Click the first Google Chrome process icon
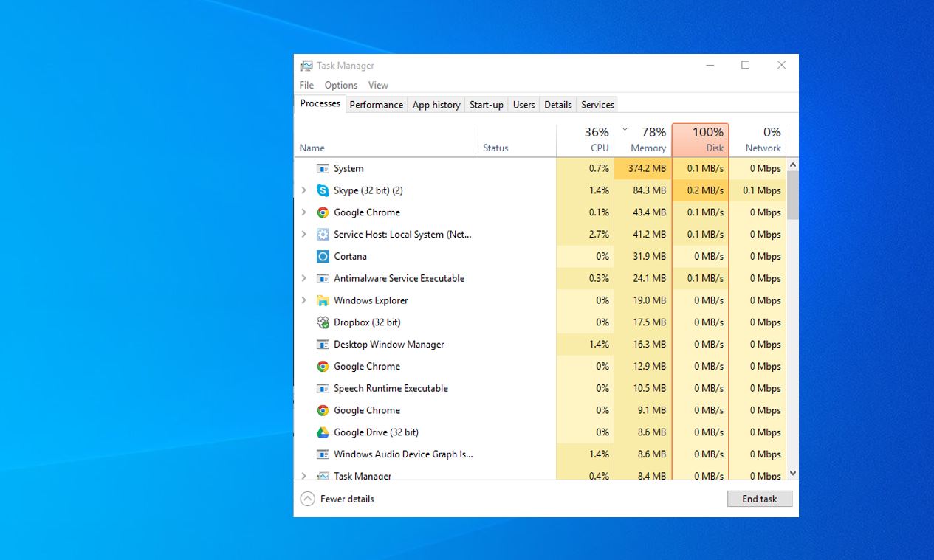Image resolution: width=934 pixels, height=560 pixels. 323,212
